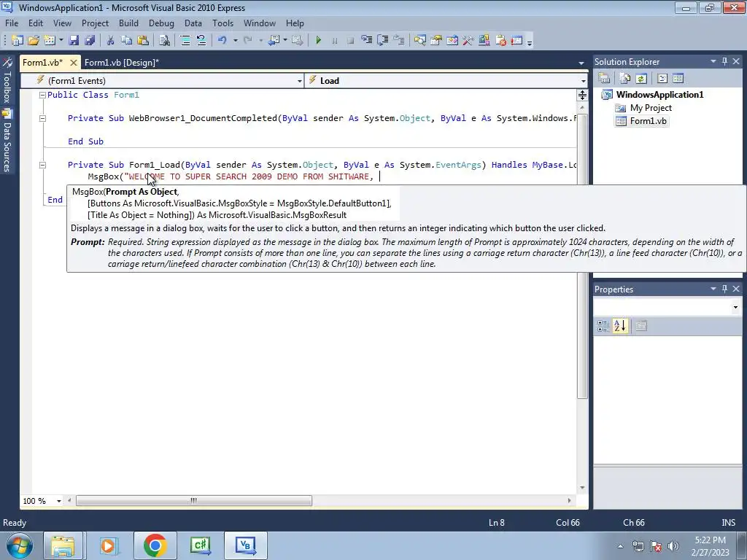Open the File menu

pyautogui.click(x=12, y=23)
